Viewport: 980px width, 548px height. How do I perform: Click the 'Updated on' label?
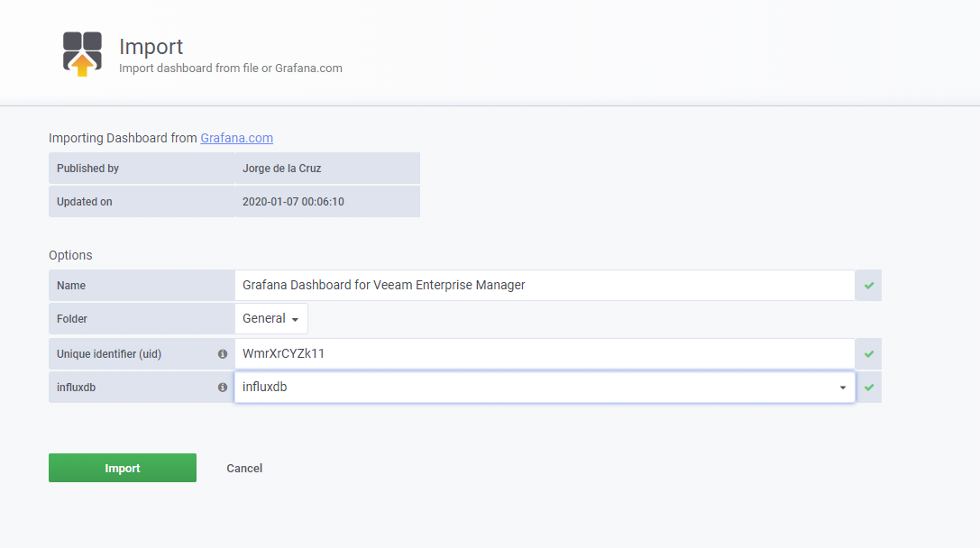[85, 202]
